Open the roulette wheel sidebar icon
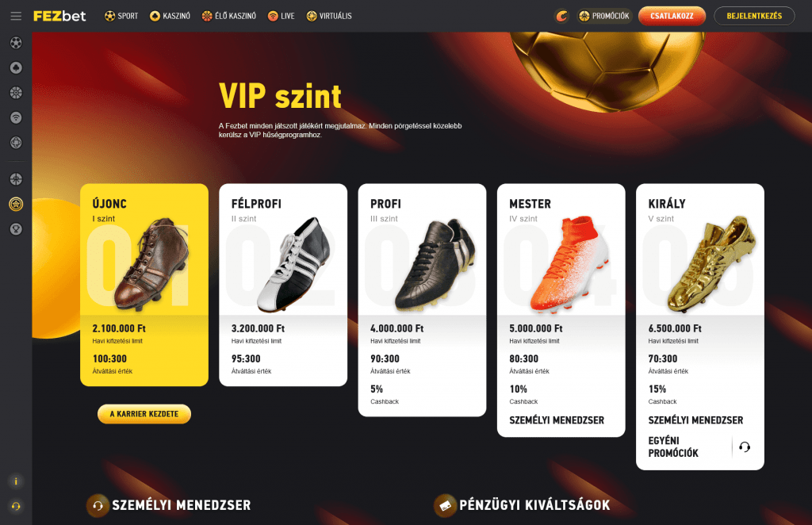 16,93
